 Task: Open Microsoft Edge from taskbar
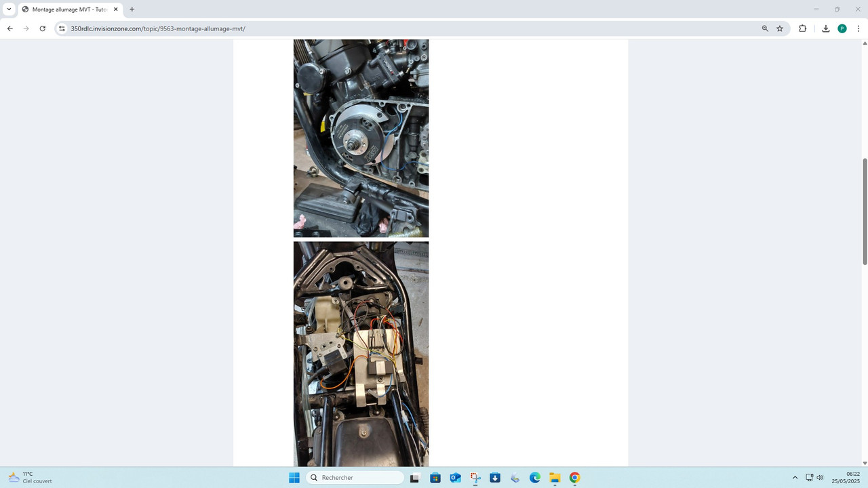(x=535, y=478)
